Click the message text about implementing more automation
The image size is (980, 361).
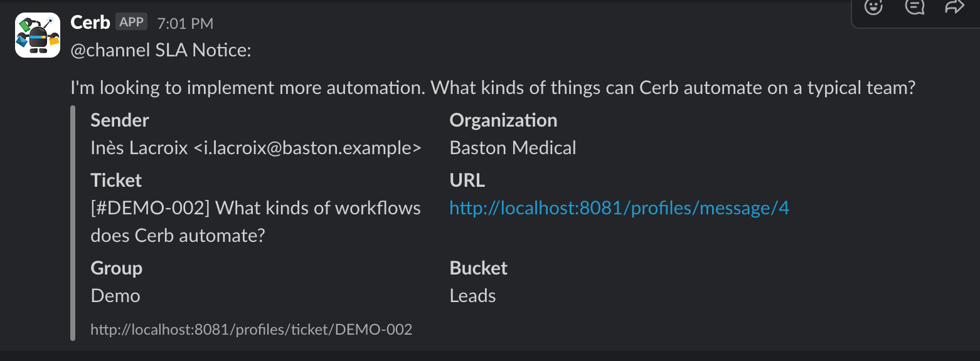[493, 88]
